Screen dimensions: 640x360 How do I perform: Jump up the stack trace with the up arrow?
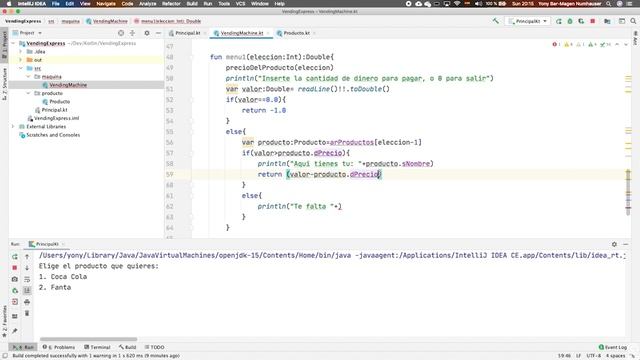[x=27, y=256]
